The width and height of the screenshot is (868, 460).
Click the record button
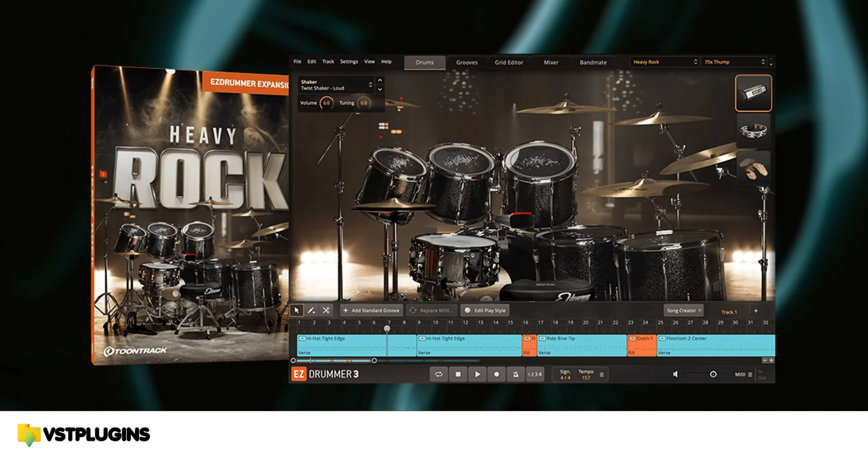tap(496, 375)
